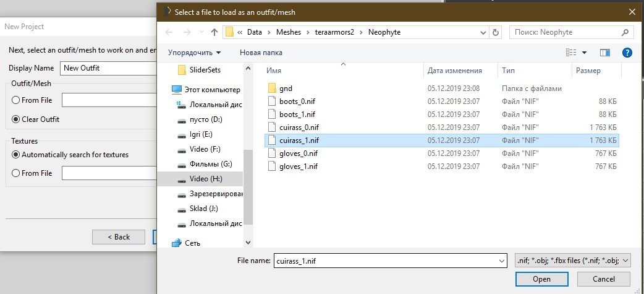This screenshot has width=644, height=294.
Task: Click the refresh button beside address bar
Action: [495, 32]
